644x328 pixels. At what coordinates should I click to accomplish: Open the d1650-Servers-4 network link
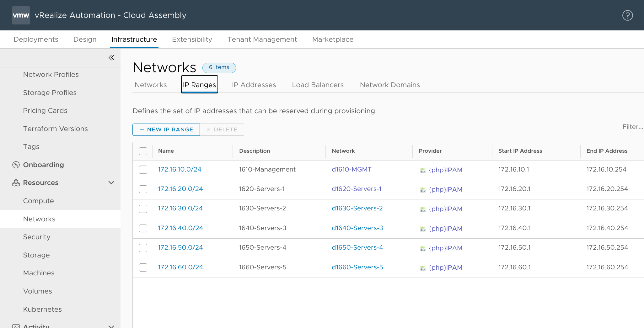[357, 248]
